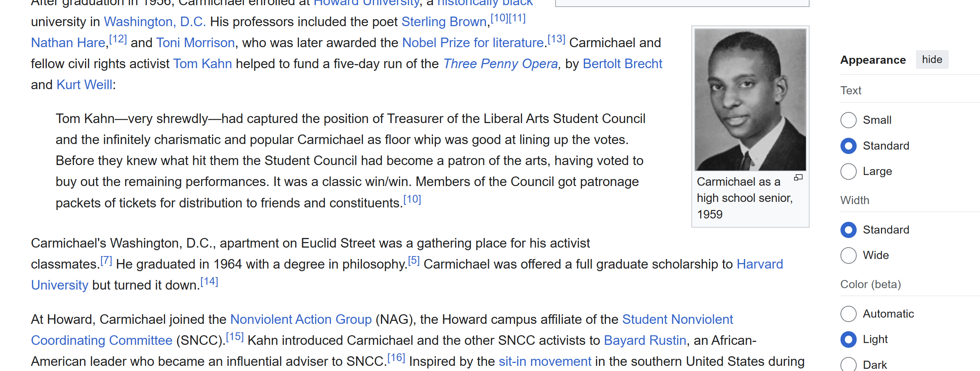
Task: Follow the Three Penny Opera link
Action: [500, 64]
